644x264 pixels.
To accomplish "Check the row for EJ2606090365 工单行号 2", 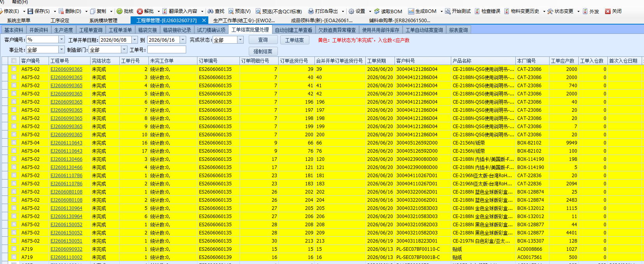I will (x=14, y=69).
